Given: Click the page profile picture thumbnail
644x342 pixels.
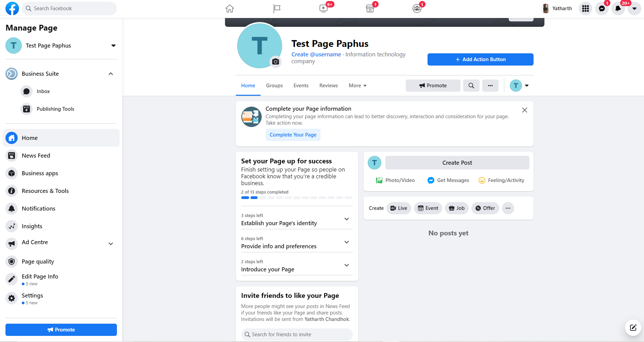Looking at the screenshot, I should [x=259, y=46].
